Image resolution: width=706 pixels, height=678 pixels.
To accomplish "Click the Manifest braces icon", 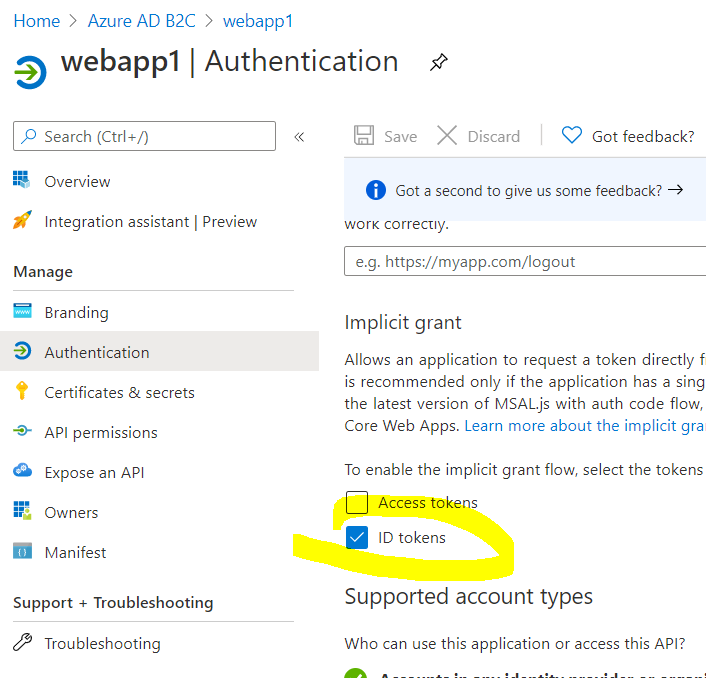I will [23, 551].
